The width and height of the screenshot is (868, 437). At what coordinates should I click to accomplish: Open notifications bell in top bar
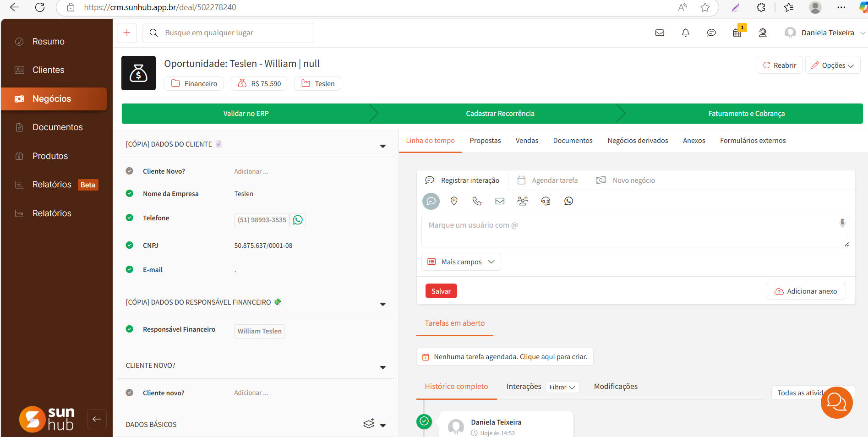click(x=685, y=33)
